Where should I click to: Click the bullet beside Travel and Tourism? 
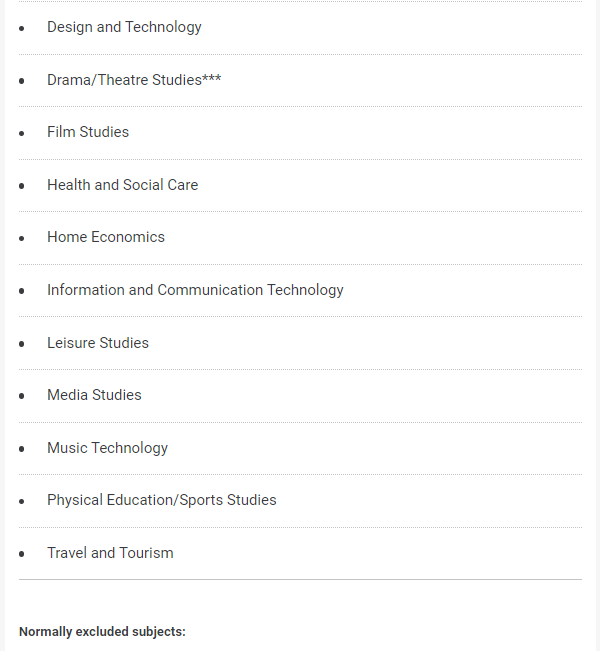click(x=22, y=554)
